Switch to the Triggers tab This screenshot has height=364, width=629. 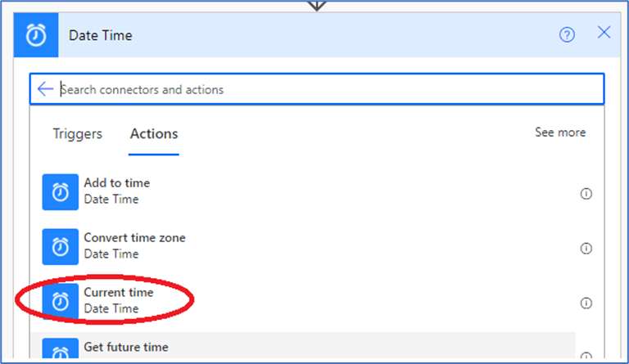click(x=78, y=133)
